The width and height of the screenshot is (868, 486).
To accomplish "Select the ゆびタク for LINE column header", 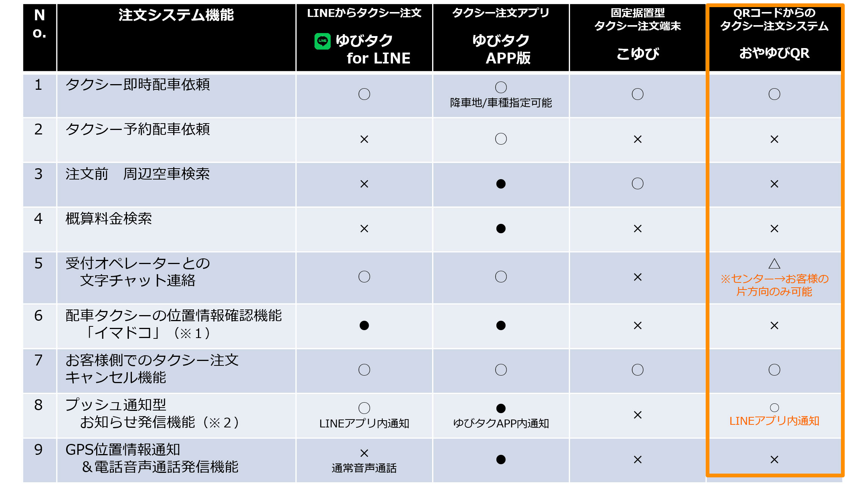I will pyautogui.click(x=364, y=38).
